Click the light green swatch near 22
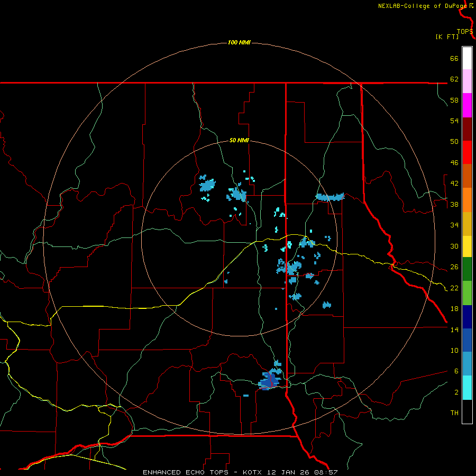476x476 pixels. tap(467, 293)
